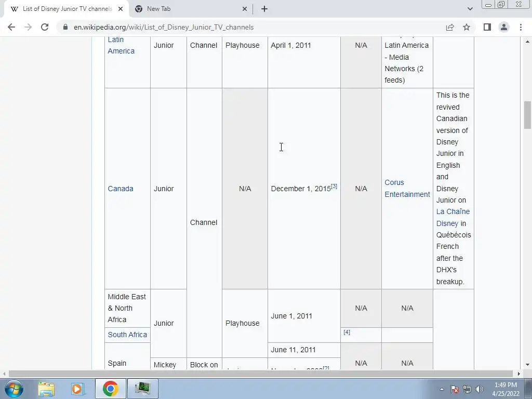Open the La Chaîne Disney link
Screen dimensions: 532x399
click(x=453, y=218)
